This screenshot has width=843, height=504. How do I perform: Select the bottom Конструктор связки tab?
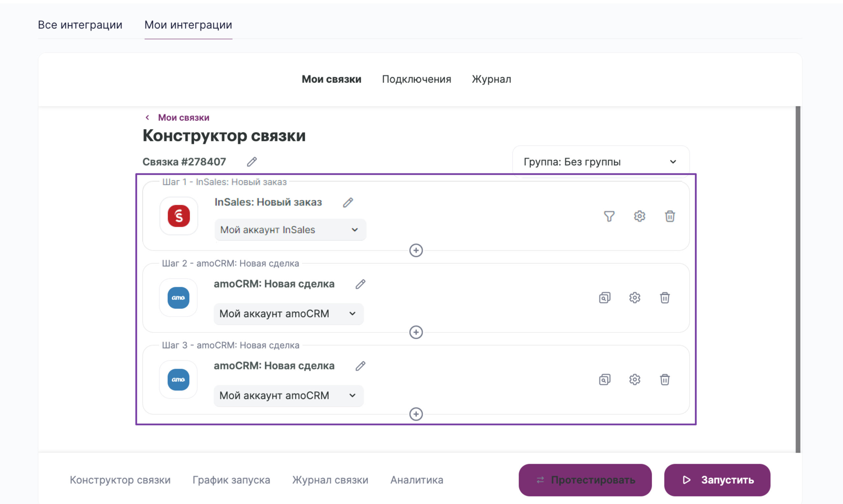[120, 480]
